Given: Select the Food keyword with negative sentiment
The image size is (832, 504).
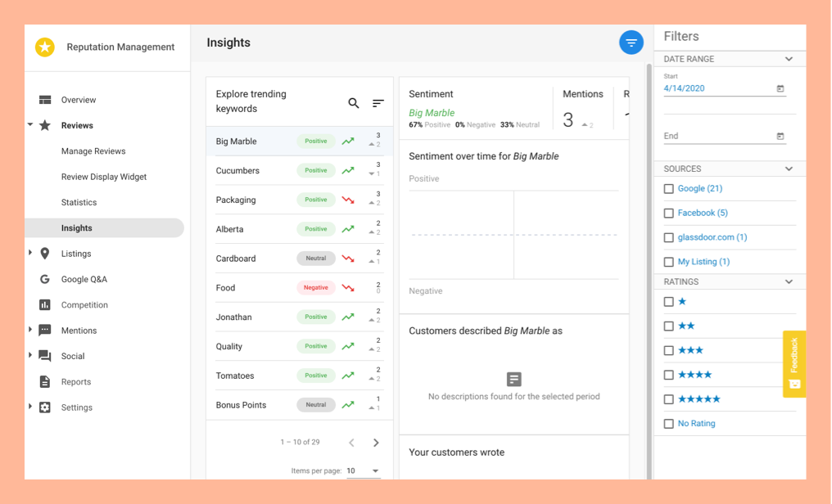Looking at the screenshot, I should [226, 288].
